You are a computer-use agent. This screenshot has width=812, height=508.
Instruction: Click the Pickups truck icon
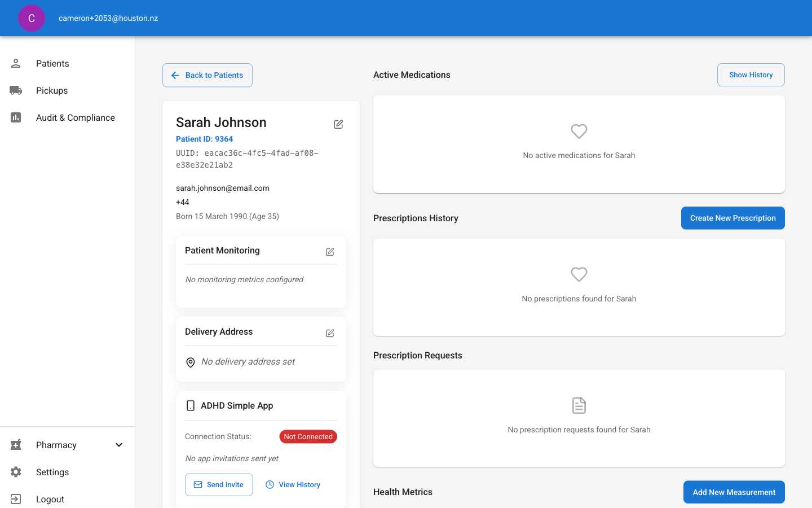pyautogui.click(x=16, y=90)
